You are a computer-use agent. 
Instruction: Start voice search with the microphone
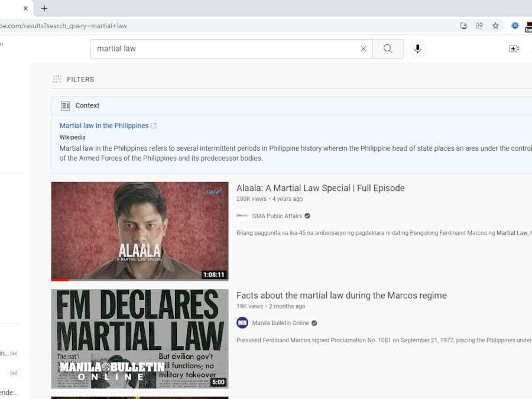[x=417, y=49]
